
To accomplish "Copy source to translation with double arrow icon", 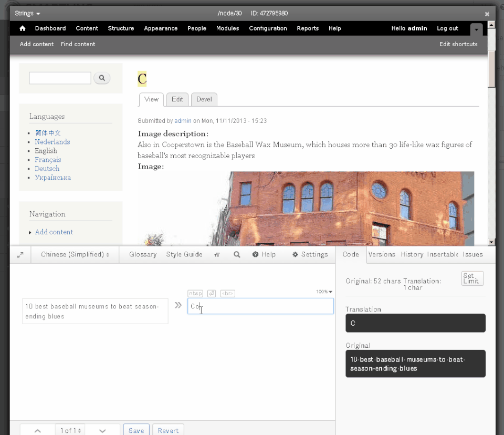I will click(x=178, y=305).
